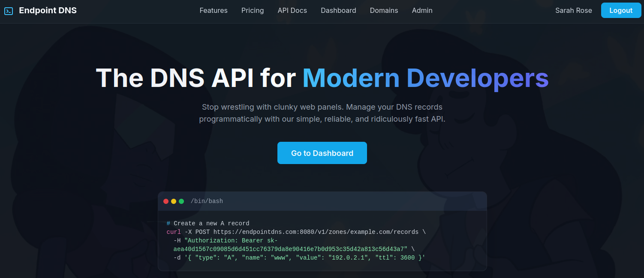Open the Pricing page from navigation

[x=253, y=11]
